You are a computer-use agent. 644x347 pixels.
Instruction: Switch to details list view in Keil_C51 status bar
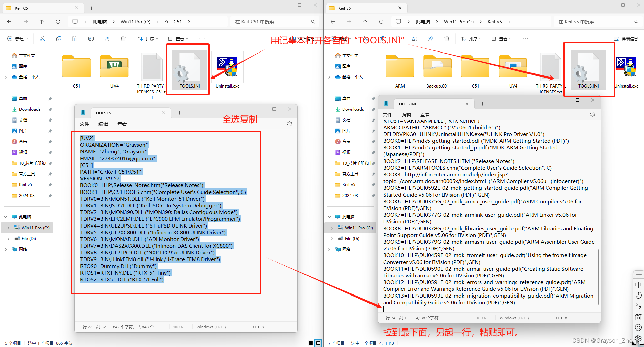tap(311, 343)
